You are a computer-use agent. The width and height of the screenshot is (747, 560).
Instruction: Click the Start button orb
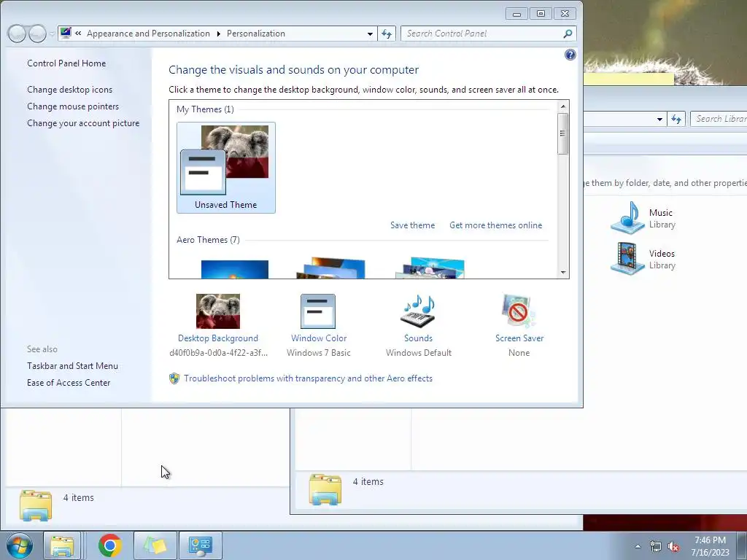19,545
